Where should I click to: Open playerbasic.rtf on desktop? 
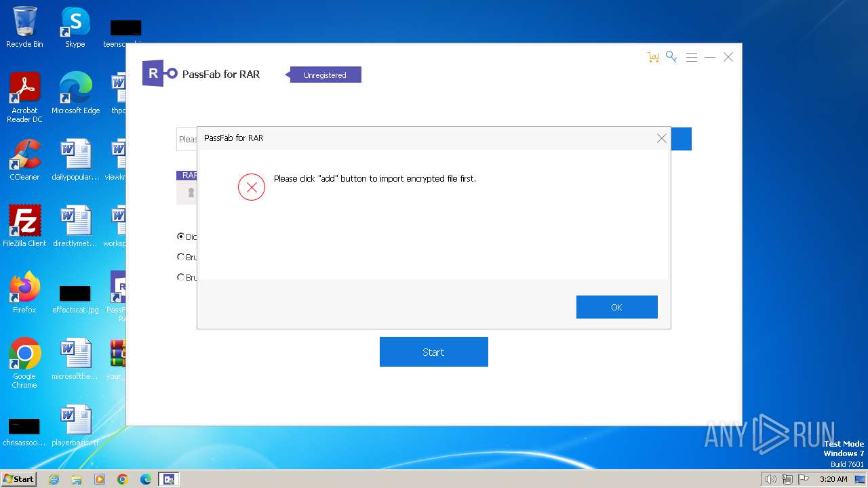[x=75, y=426]
